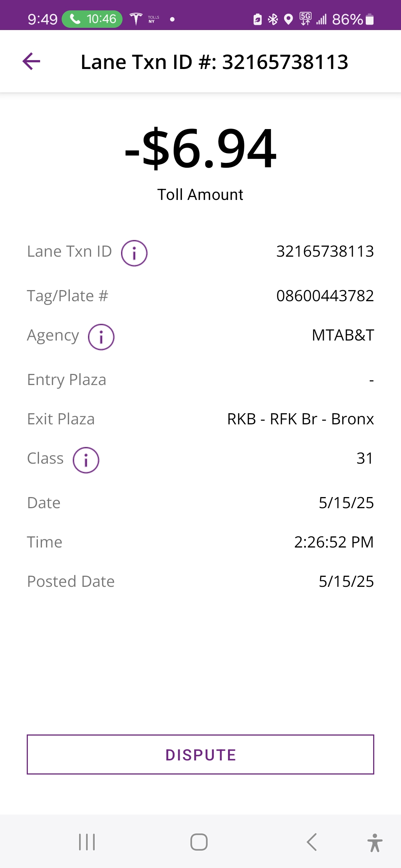Screen dimensions: 401x868
Task: Tap the purple back arrow
Action: click(x=31, y=61)
